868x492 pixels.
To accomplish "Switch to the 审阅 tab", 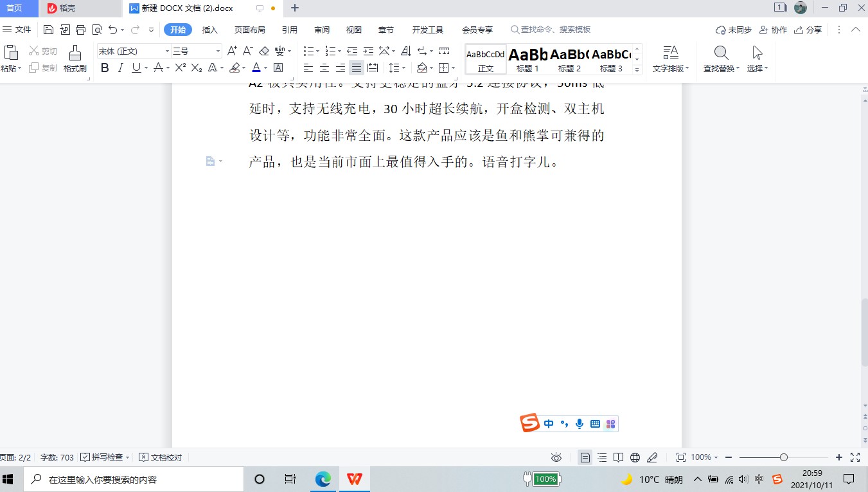I will coord(322,30).
